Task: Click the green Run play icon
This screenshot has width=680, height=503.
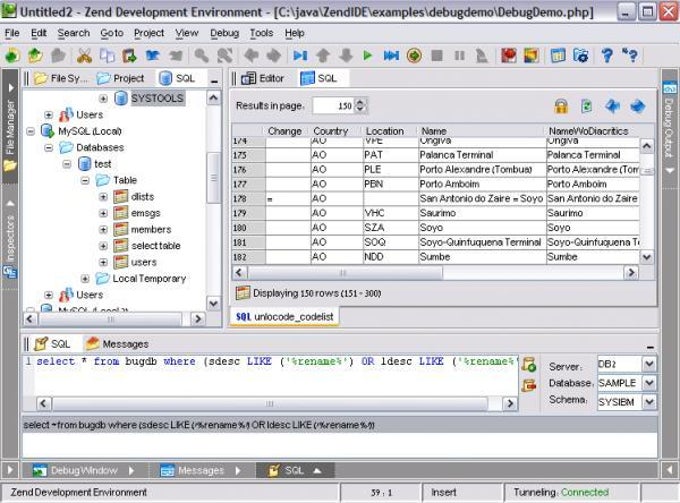Action: click(x=368, y=56)
